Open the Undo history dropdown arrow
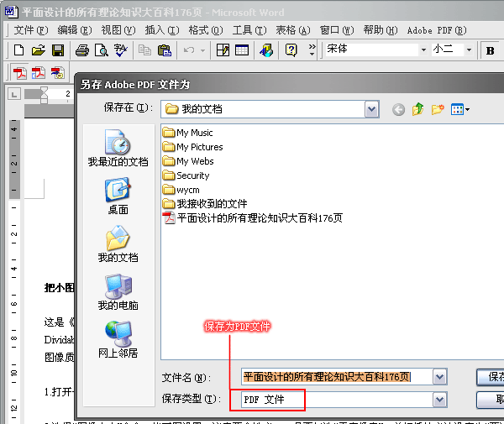The width and height of the screenshot is (504, 424). tap(202, 50)
